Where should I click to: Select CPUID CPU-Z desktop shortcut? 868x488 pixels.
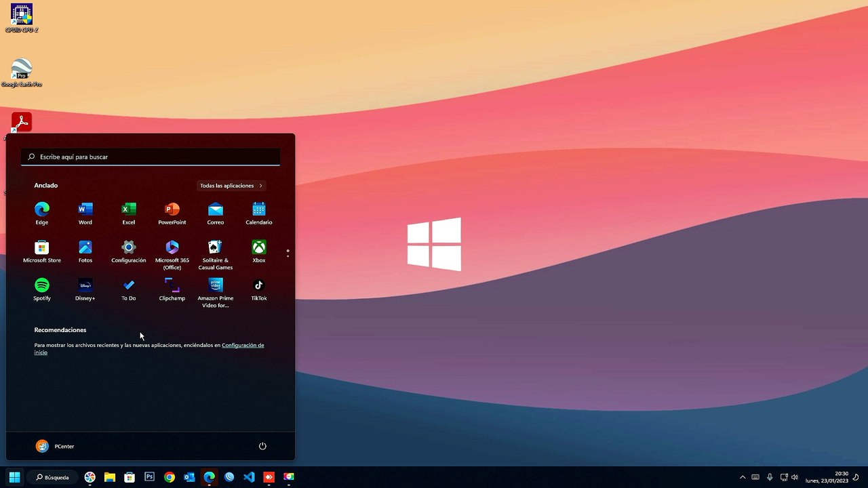pos(22,18)
